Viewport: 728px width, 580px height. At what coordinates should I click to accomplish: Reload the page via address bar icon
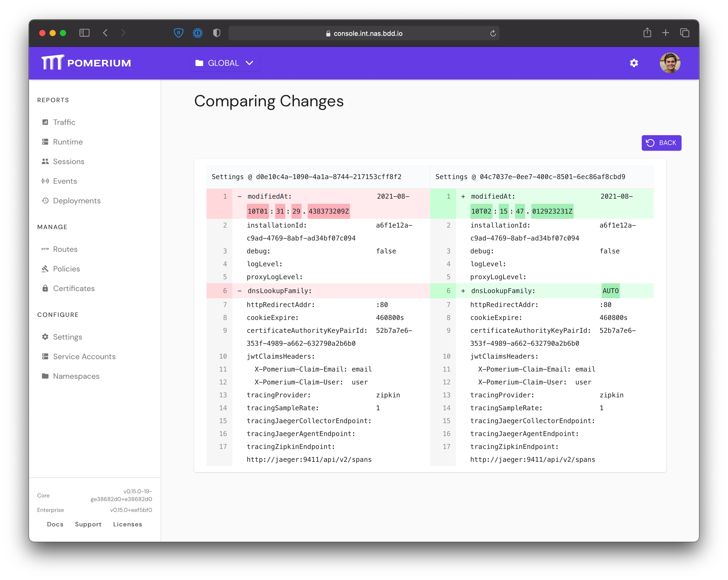(x=493, y=33)
